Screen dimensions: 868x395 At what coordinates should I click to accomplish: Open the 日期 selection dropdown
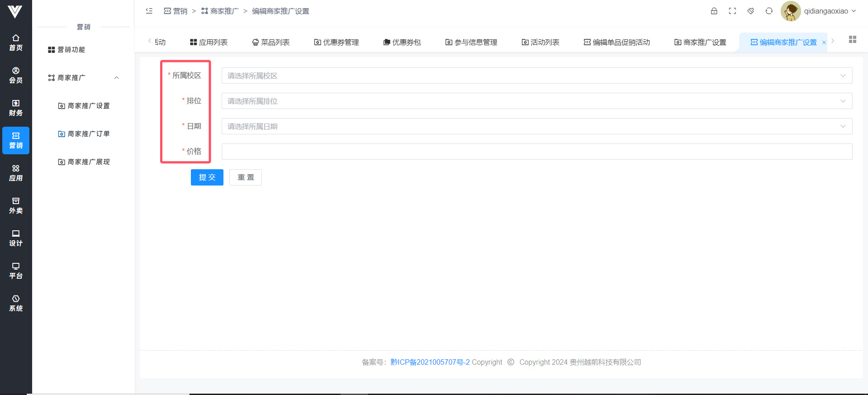(536, 126)
